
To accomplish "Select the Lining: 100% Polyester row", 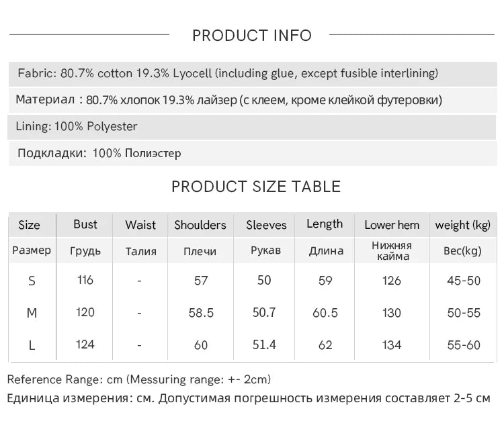I will point(252,126).
